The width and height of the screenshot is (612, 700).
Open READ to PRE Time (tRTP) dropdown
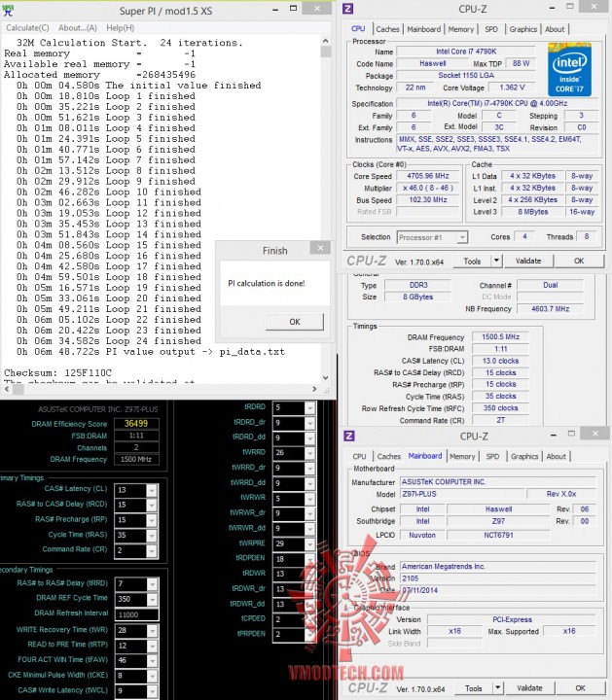coord(152,646)
